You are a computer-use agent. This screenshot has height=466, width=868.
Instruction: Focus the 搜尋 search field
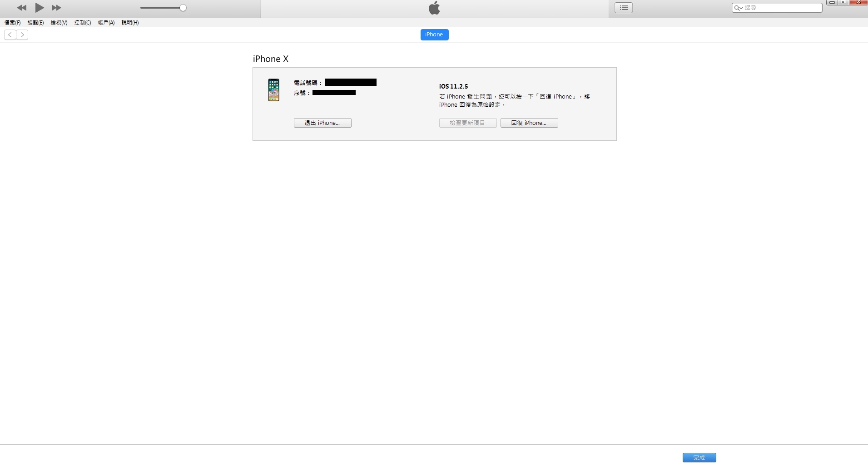(x=777, y=8)
